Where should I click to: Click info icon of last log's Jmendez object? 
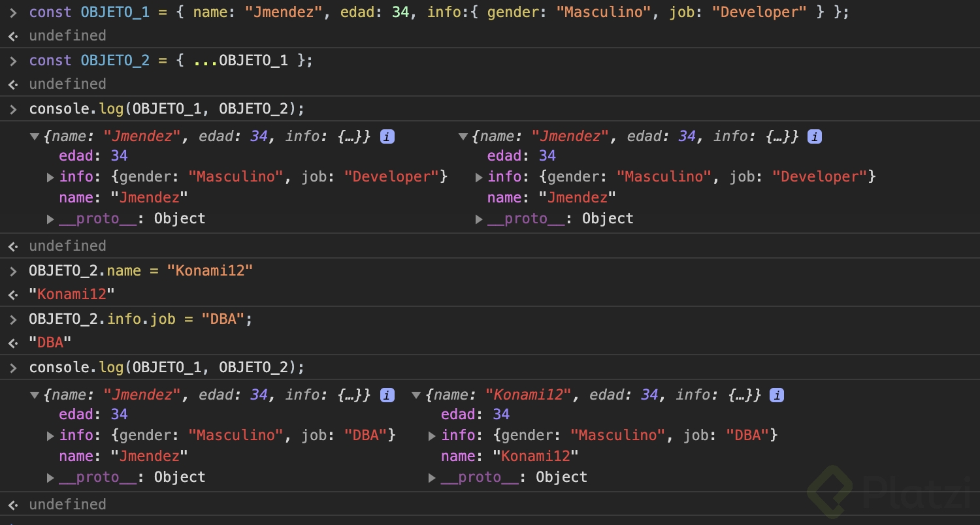point(387,395)
